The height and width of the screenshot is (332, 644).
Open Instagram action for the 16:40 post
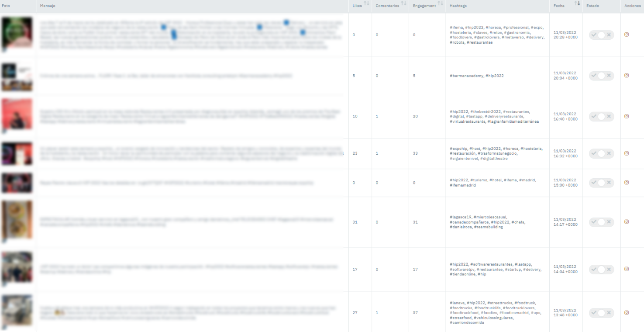point(627,116)
